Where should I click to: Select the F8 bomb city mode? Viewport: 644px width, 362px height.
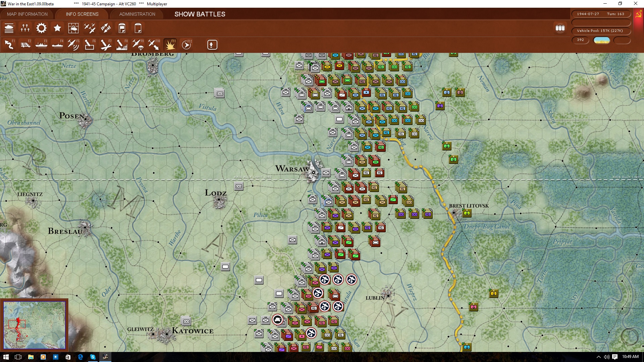point(122,45)
